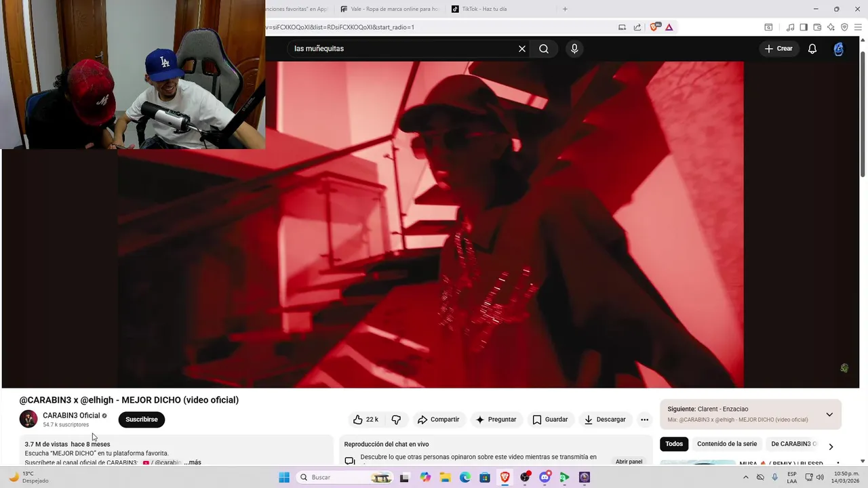
Task: Download the video via Descargar
Action: [x=605, y=420]
